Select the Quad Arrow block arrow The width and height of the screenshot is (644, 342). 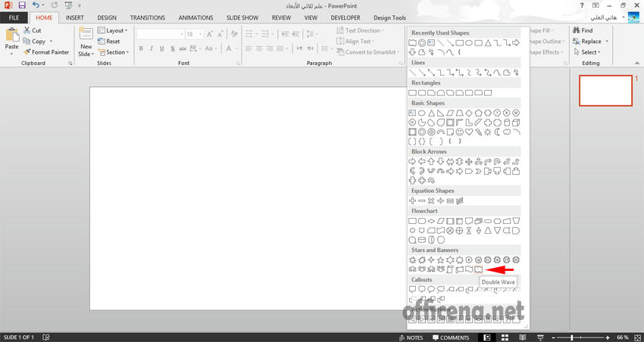469,162
